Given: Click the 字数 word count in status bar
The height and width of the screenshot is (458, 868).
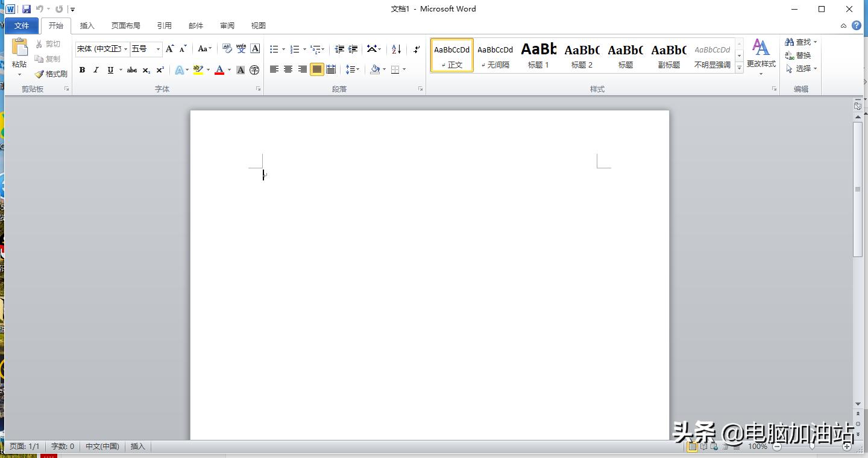Looking at the screenshot, I should (62, 447).
